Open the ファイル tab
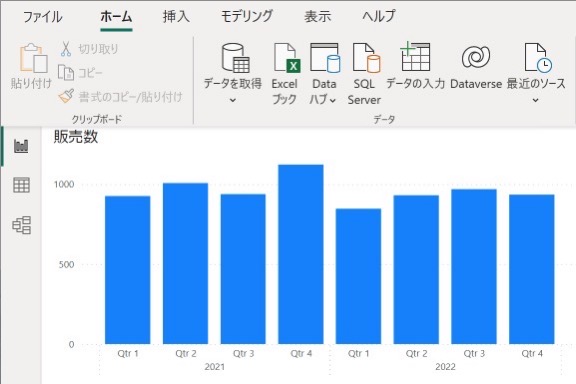576x384 pixels. (43, 17)
